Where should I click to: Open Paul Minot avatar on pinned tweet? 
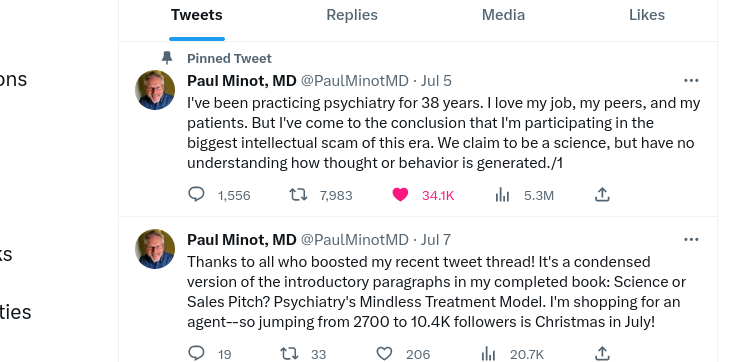click(x=155, y=90)
